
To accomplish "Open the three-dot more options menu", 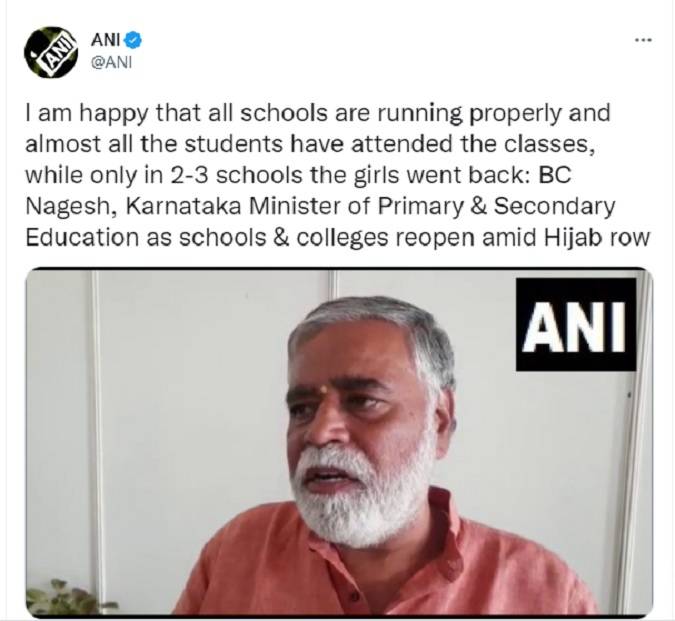I will pyautogui.click(x=644, y=40).
